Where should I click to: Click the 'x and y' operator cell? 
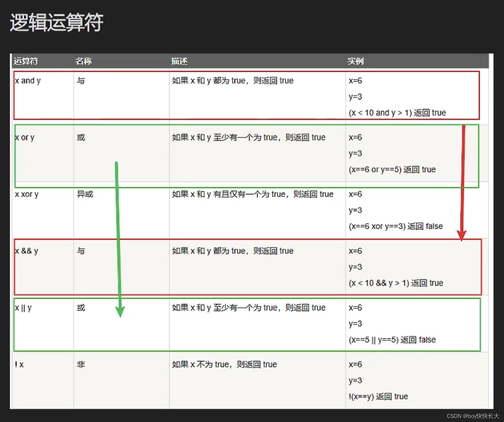tap(28, 81)
